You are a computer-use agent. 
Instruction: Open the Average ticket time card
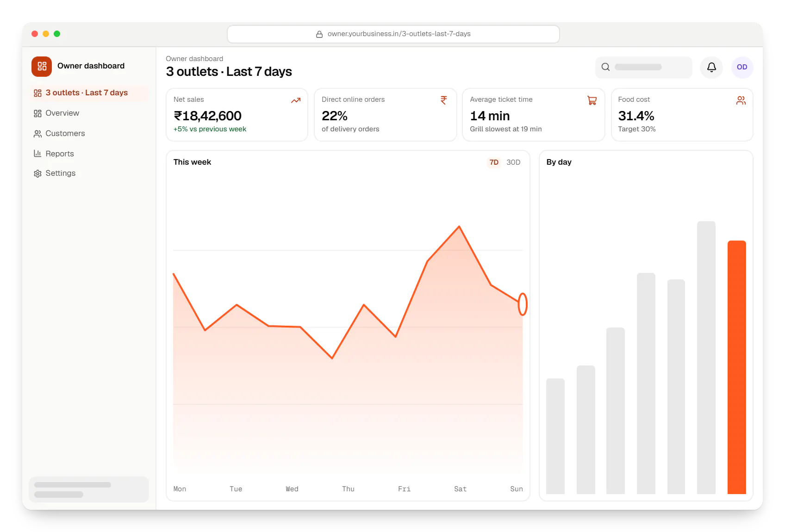[533, 115]
